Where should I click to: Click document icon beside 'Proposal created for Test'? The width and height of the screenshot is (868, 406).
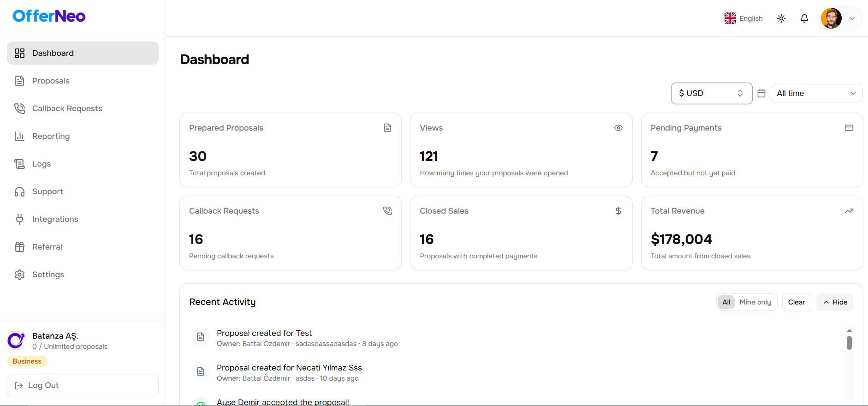click(x=201, y=337)
